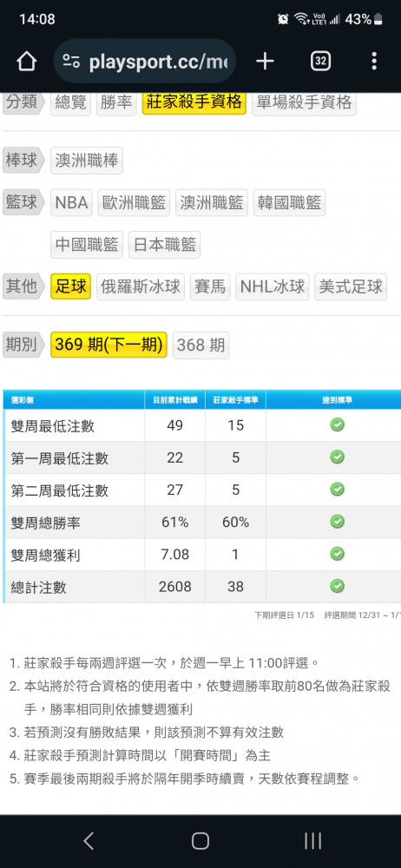Tap the 總計注數 row label
This screenshot has width=401, height=868.
click(x=39, y=587)
